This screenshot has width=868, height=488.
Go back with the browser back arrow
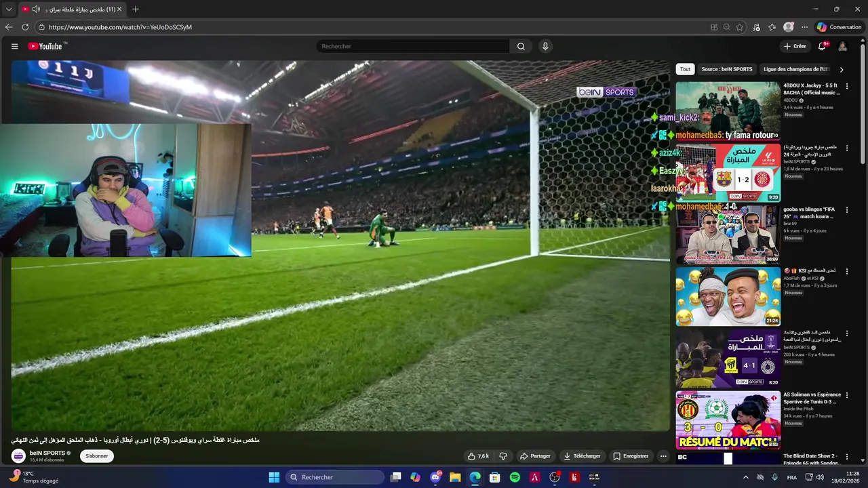[9, 27]
